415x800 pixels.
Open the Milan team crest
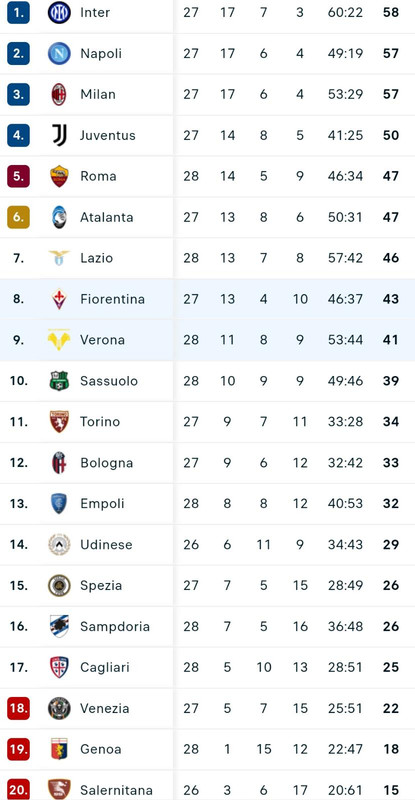click(x=59, y=94)
